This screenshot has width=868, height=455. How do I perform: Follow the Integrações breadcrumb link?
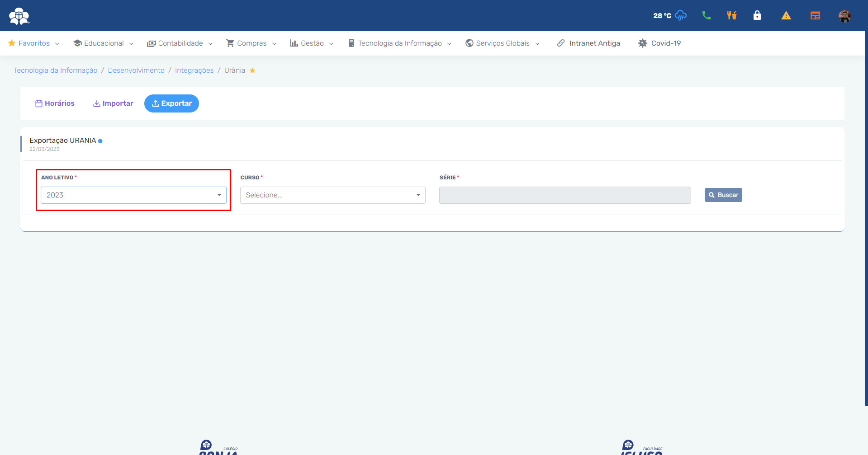(x=194, y=70)
